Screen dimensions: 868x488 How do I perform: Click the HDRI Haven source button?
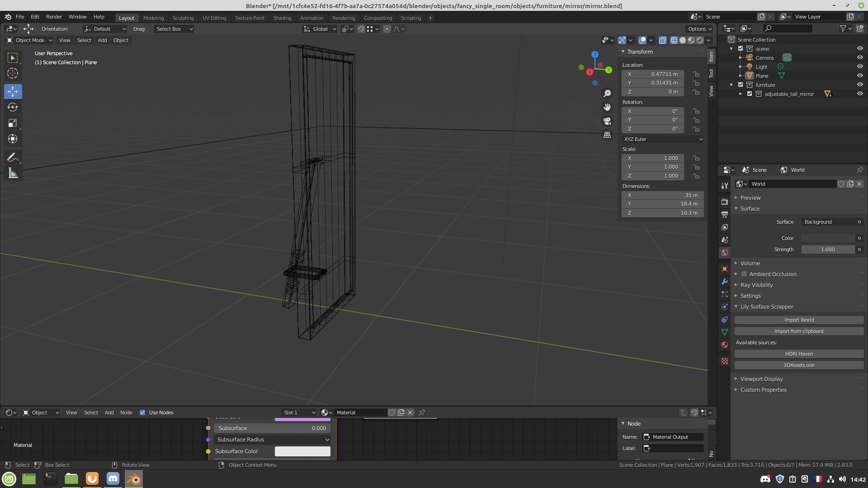coord(799,354)
